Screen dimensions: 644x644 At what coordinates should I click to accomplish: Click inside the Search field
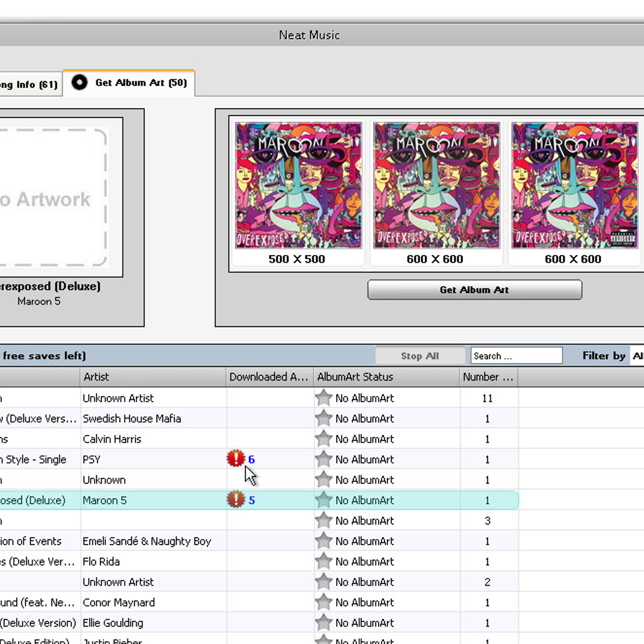(x=515, y=355)
